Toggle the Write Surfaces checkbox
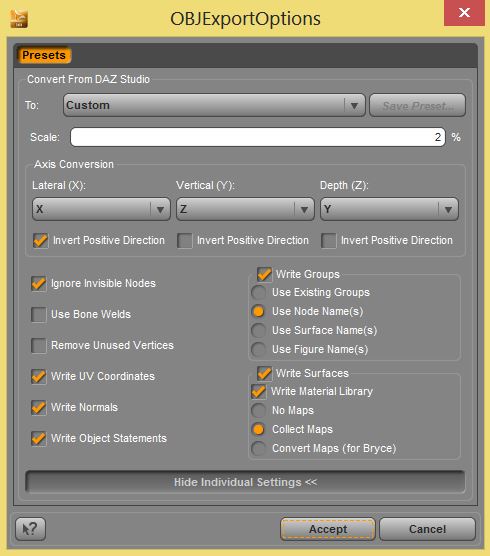The height and width of the screenshot is (556, 490). 264,373
